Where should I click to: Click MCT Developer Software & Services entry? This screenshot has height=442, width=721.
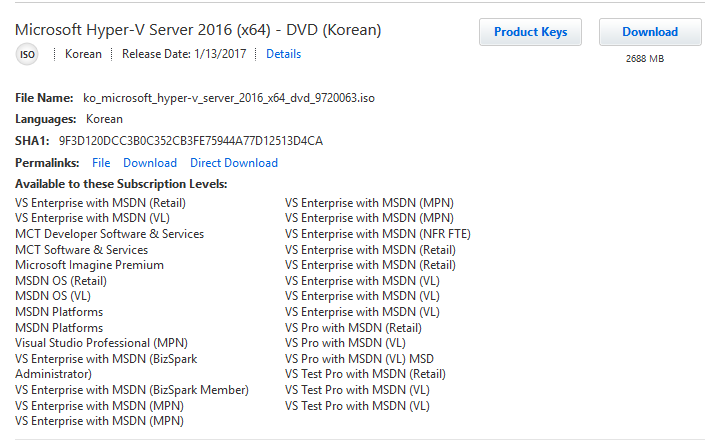point(109,234)
